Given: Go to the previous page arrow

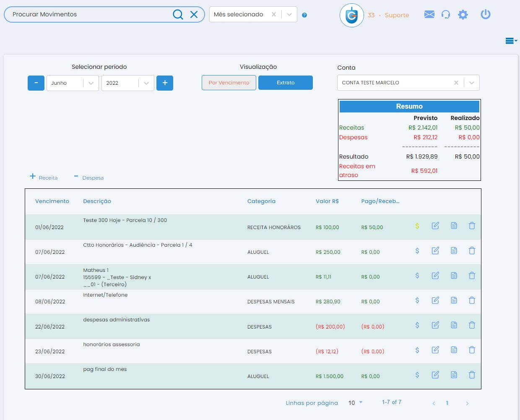Looking at the screenshot, I should point(434,403).
